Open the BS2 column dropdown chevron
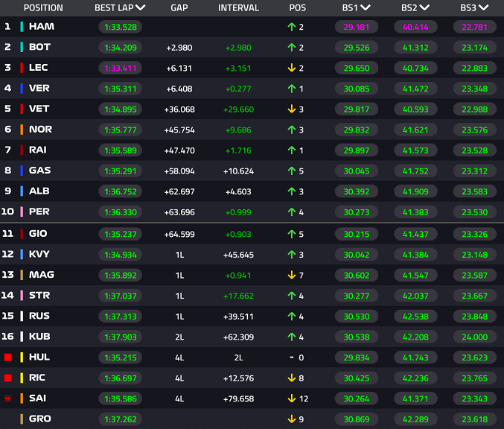Screen dimensions: 504x429 point(424,7)
